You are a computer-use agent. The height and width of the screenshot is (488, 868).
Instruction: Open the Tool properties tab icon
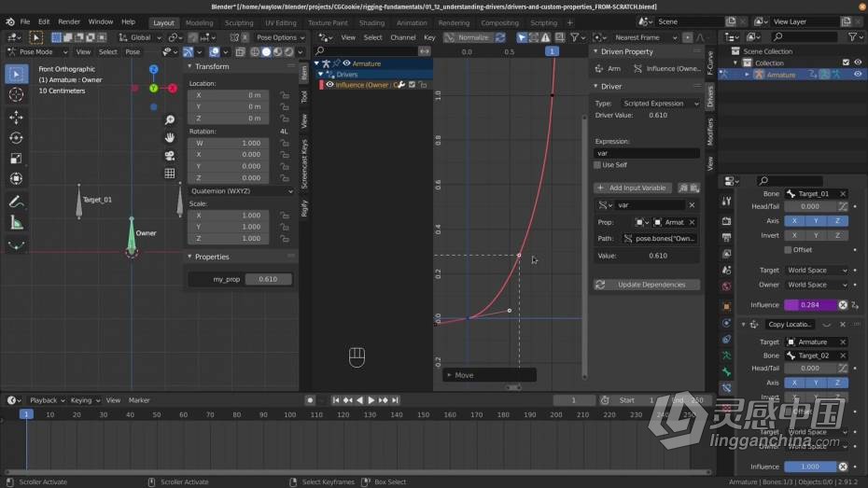(727, 202)
